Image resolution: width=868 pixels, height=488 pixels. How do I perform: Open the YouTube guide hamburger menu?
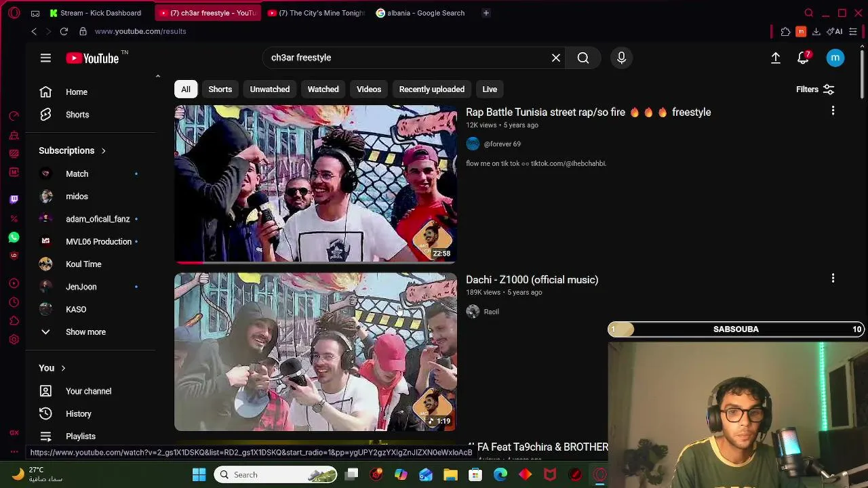45,58
